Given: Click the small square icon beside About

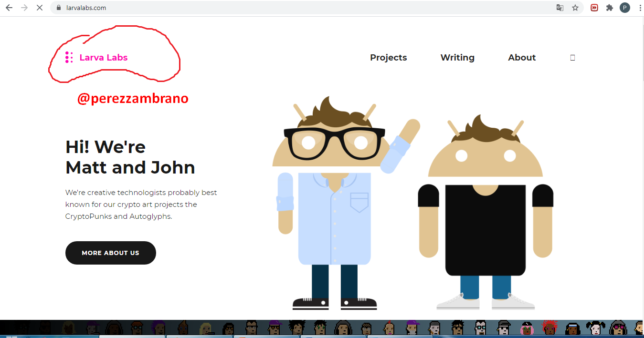Looking at the screenshot, I should point(573,58).
